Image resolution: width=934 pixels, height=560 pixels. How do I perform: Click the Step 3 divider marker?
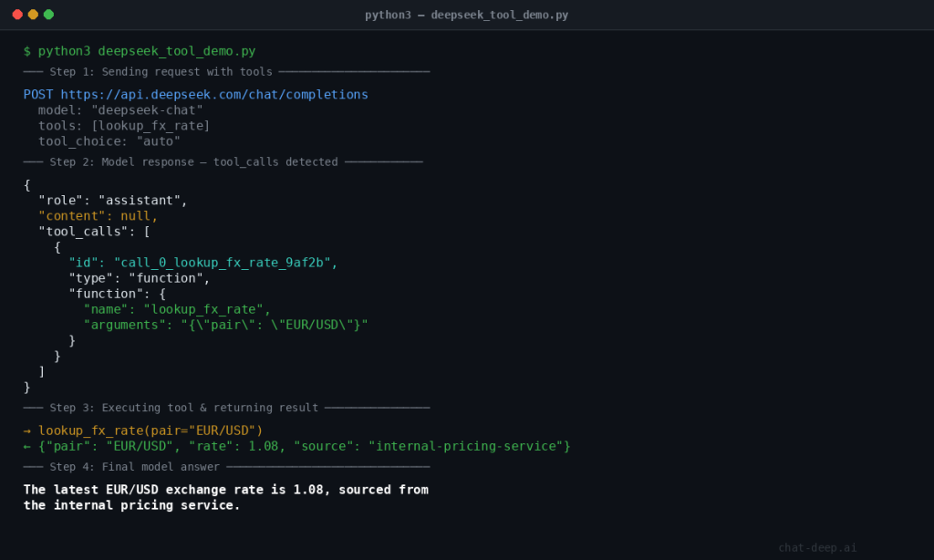click(x=32, y=408)
